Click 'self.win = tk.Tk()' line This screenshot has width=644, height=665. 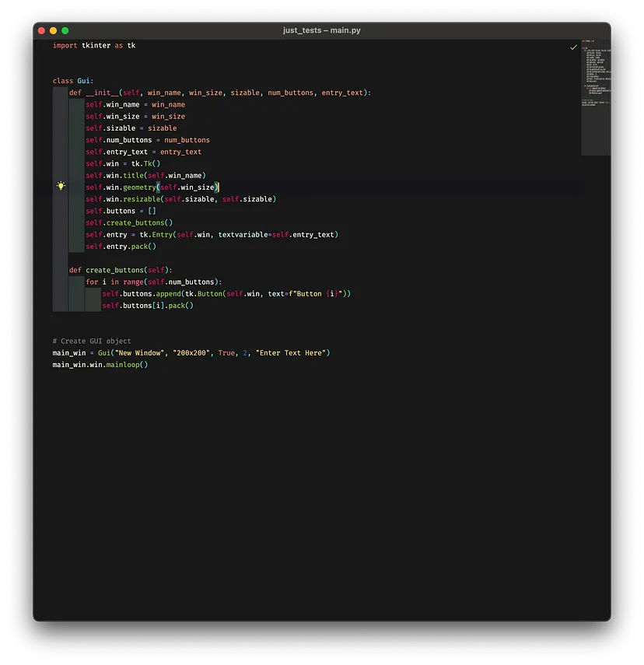(x=123, y=163)
